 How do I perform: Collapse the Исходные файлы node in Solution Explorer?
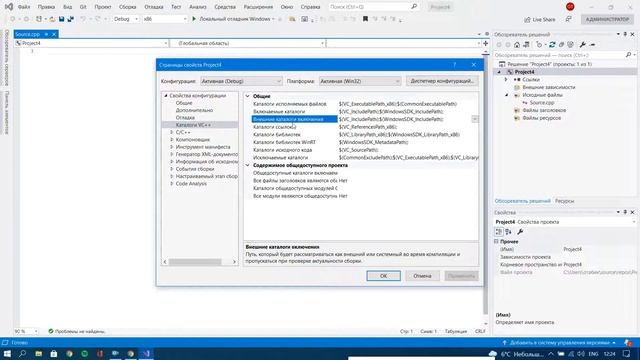pyautogui.click(x=506, y=95)
